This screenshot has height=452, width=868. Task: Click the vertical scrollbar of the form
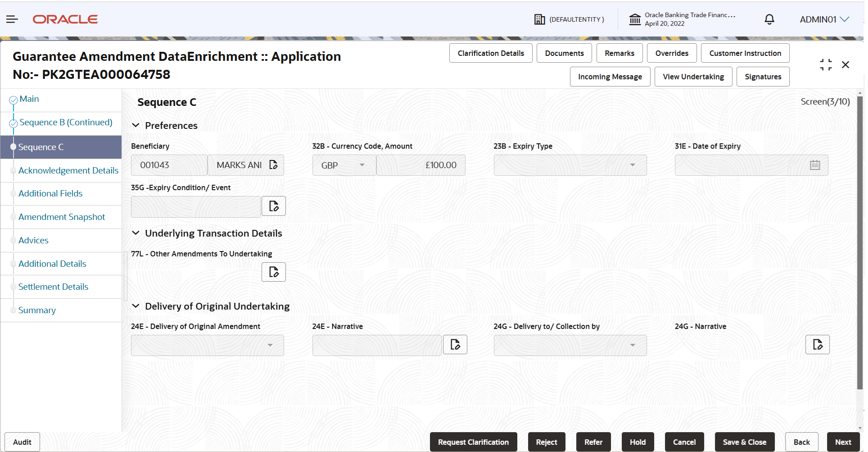click(860, 242)
